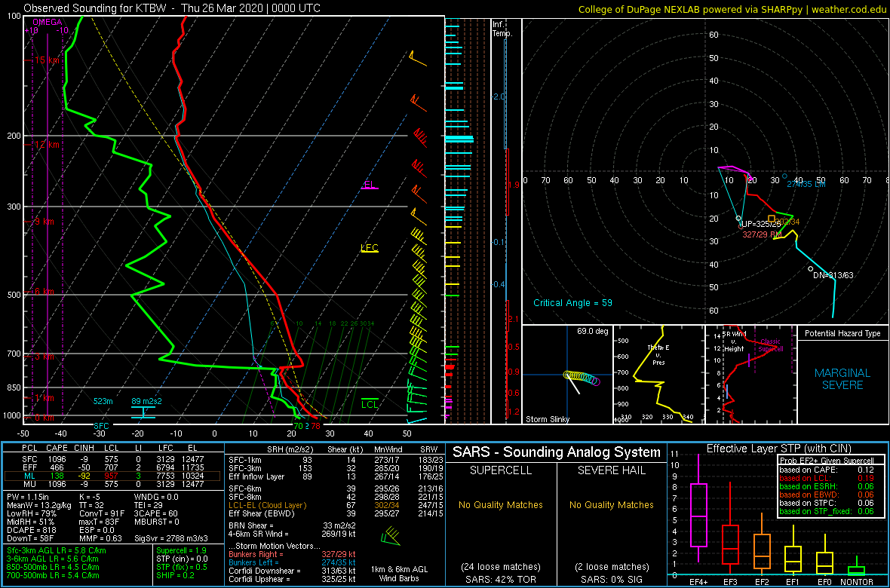This screenshot has height=588, width=890.
Task: Click the 700-500mb LR = 5.4 C/km line
Action: tap(53, 575)
